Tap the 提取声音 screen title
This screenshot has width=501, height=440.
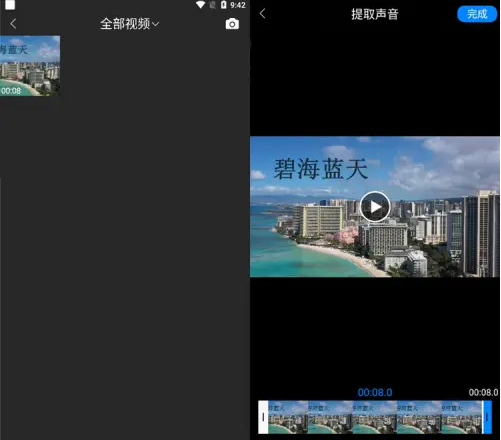pyautogui.click(x=375, y=14)
